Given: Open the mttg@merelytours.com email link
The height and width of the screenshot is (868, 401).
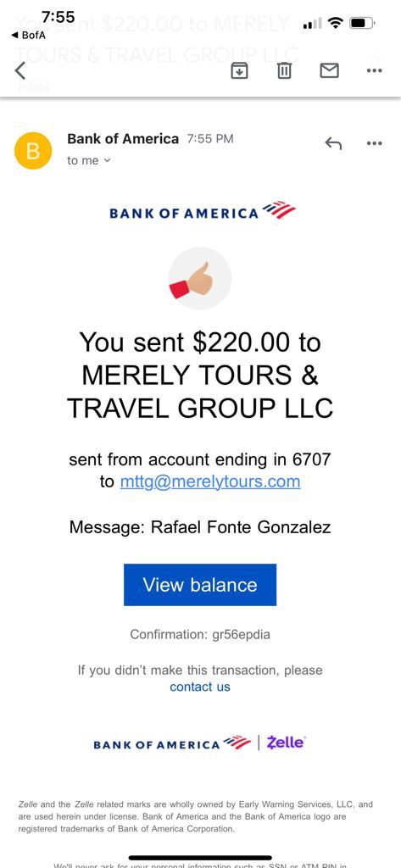Looking at the screenshot, I should (210, 481).
